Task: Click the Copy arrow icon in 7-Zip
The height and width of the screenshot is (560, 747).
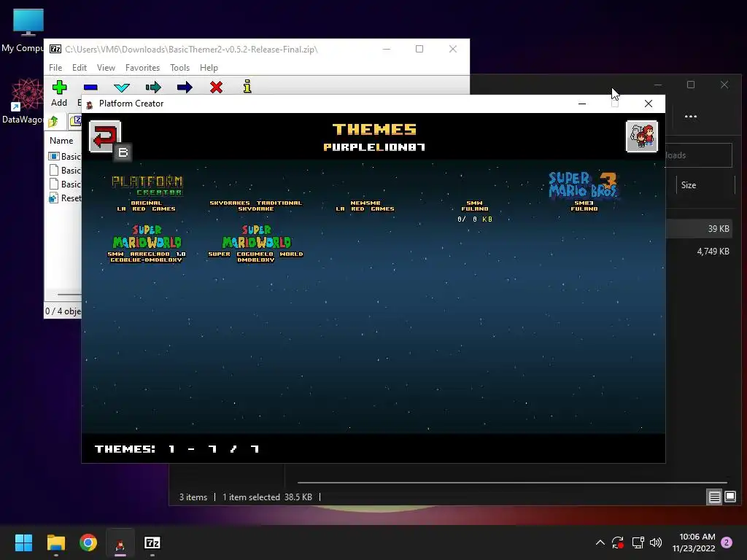Action: tap(153, 87)
